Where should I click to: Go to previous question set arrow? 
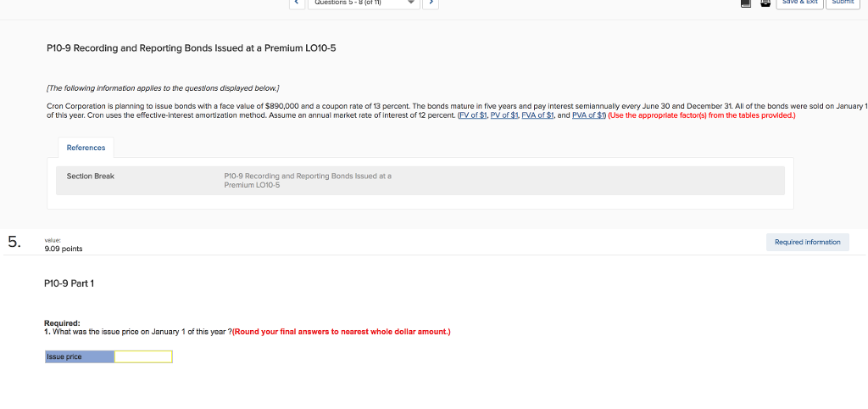[298, 3]
